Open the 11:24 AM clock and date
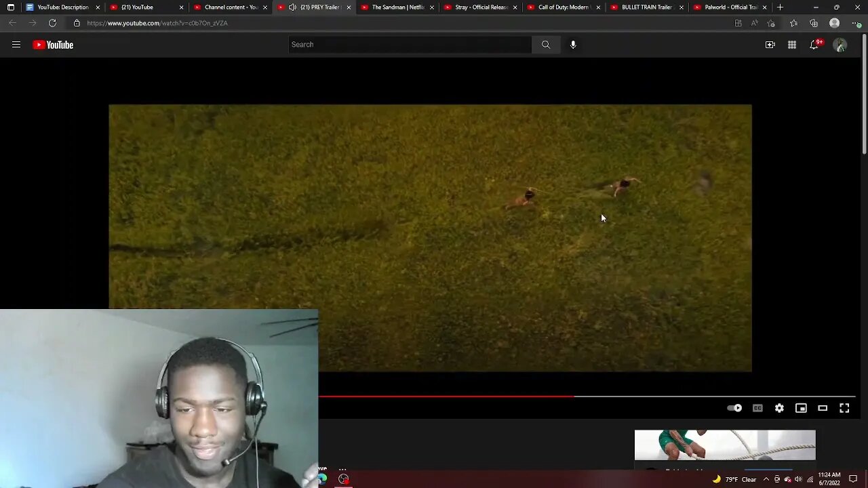The height and width of the screenshot is (488, 868). coord(829,479)
